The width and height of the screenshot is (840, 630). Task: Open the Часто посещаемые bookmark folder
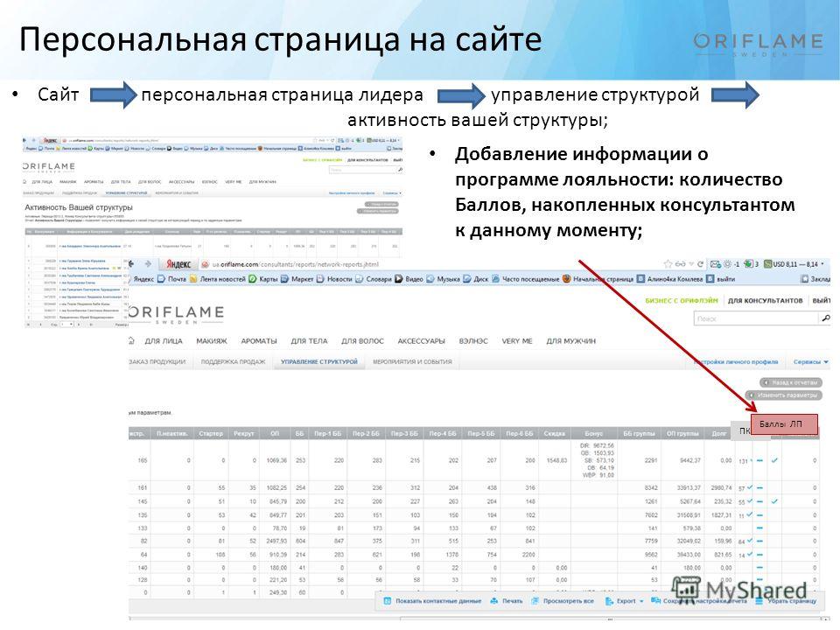point(526,279)
